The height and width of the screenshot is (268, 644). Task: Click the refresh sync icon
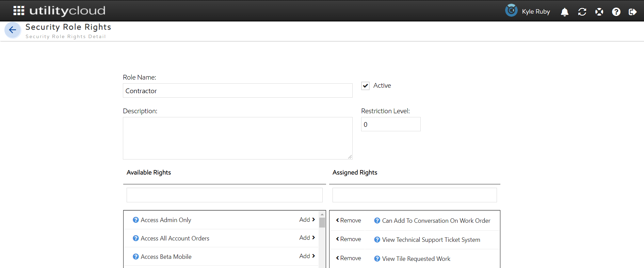(582, 12)
